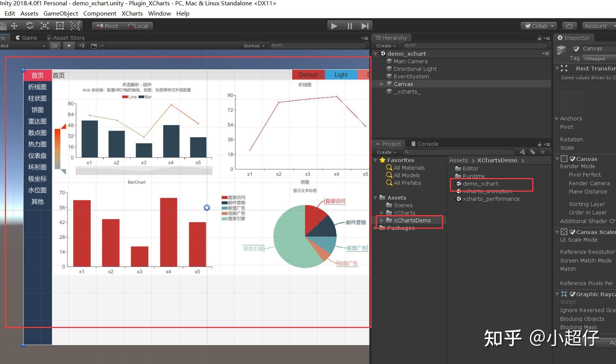This screenshot has height=364, width=616.
Task: Switch to the Game tab
Action: (x=26, y=38)
